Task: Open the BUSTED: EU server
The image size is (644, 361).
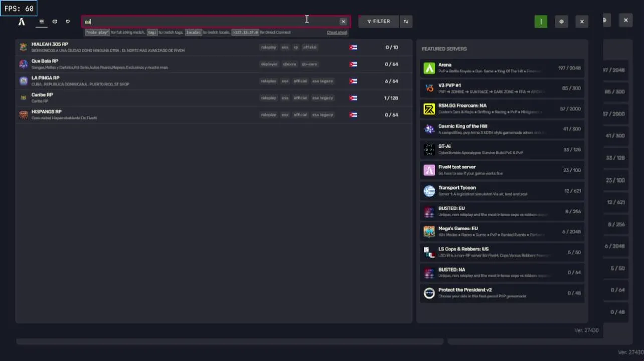Action: pos(502,211)
